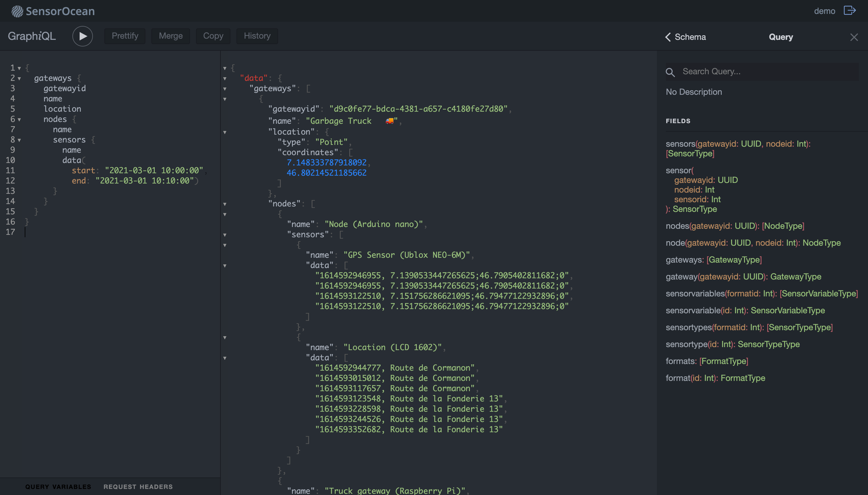Open the History panel

coord(257,36)
